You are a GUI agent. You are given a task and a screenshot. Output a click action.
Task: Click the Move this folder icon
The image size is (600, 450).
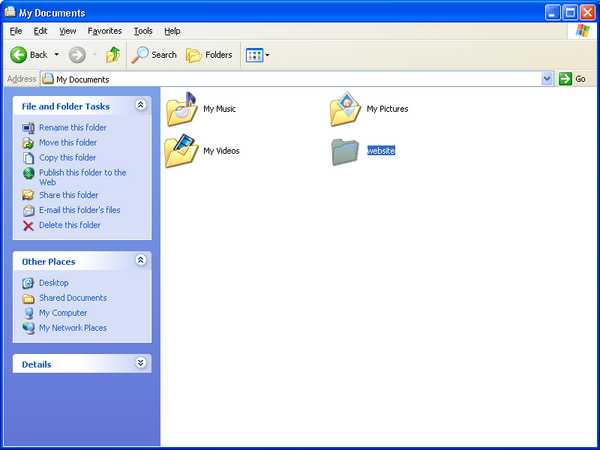(28, 143)
